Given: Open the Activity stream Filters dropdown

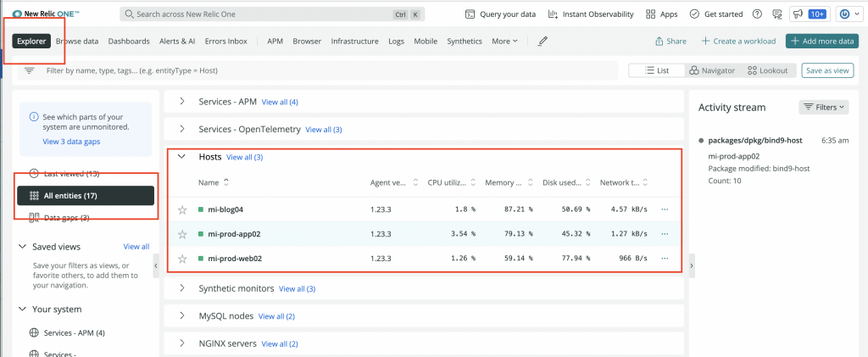Looking at the screenshot, I should 824,107.
